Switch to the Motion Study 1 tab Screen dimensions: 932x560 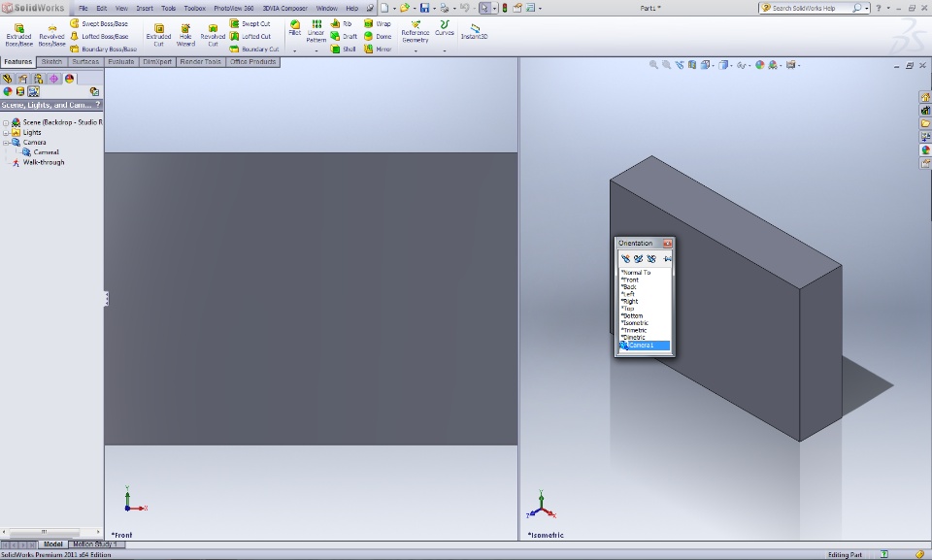(x=95, y=544)
